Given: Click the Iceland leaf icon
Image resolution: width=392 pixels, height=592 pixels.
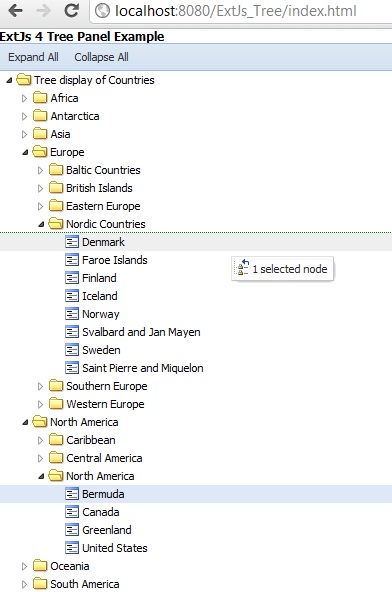Looking at the screenshot, I should tap(72, 296).
